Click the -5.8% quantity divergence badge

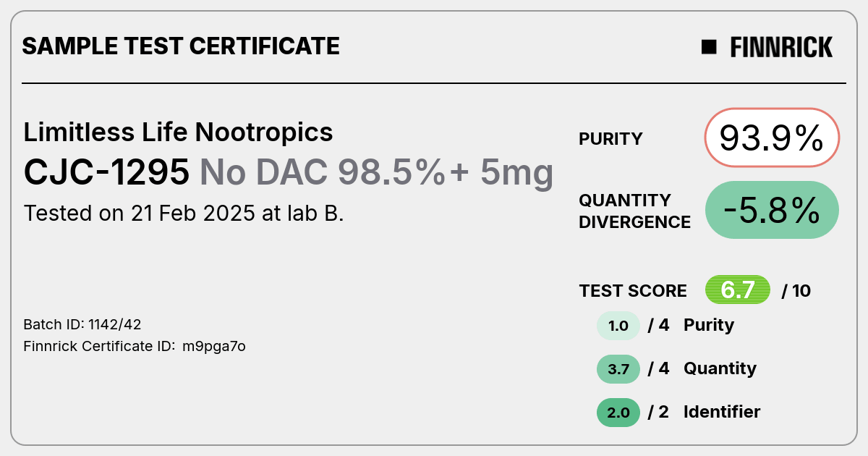pos(772,210)
